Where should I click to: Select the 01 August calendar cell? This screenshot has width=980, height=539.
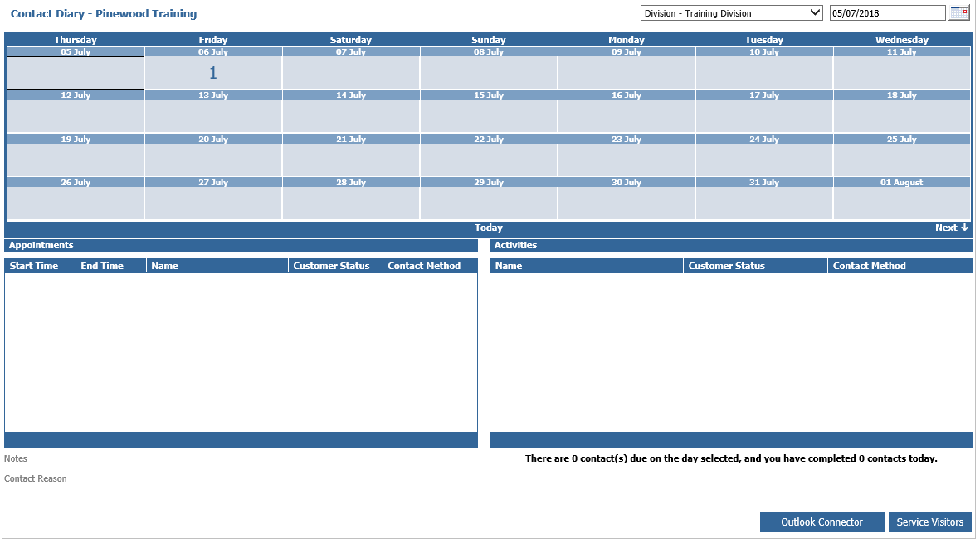901,203
